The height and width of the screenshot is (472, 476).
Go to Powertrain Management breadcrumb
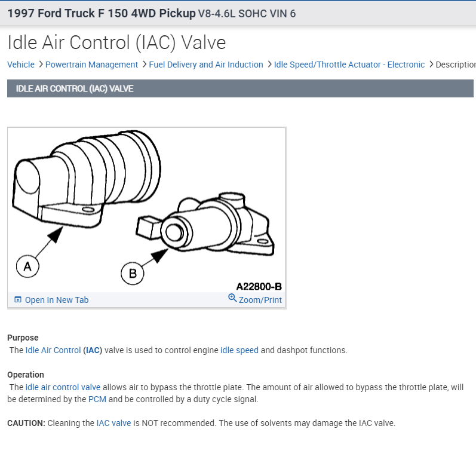[x=91, y=65]
